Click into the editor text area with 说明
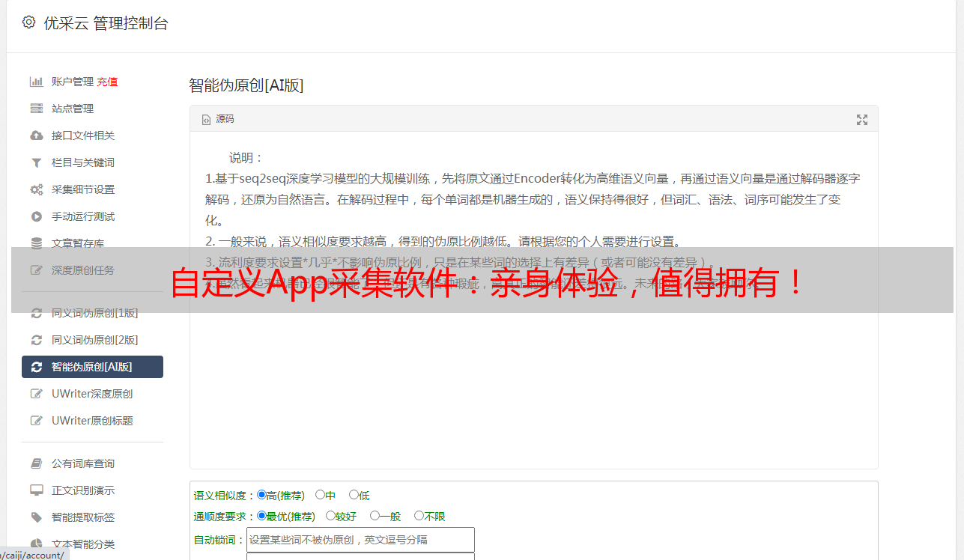 tap(533, 299)
